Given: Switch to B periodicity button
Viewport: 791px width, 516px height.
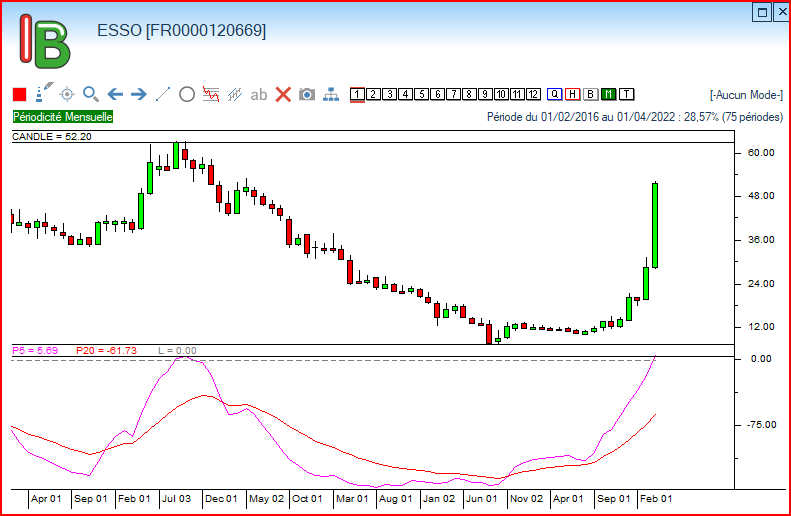Looking at the screenshot, I should (x=591, y=94).
